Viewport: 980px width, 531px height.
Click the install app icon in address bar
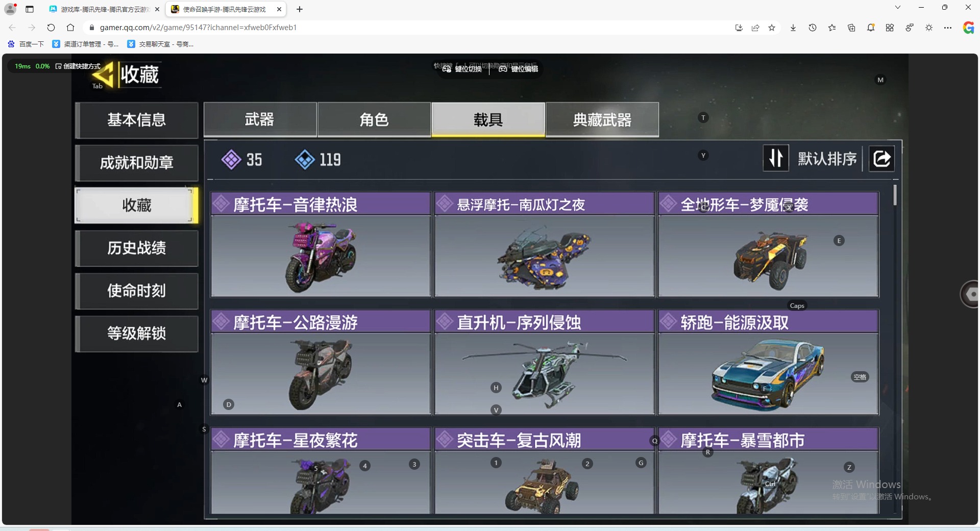(739, 28)
